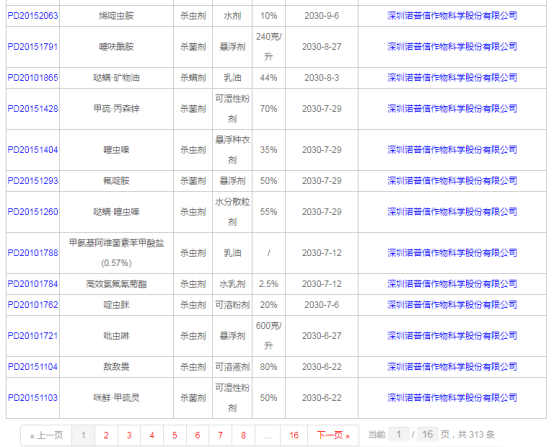Open registration record PD20101762
Screen dimensions: 554x447
33,305
